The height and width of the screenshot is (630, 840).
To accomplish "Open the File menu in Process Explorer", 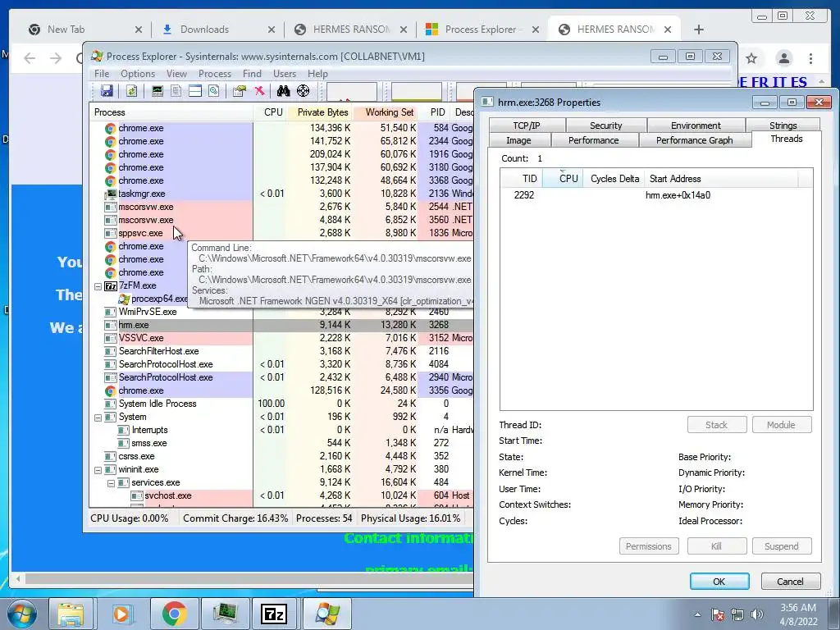I will pyautogui.click(x=101, y=74).
